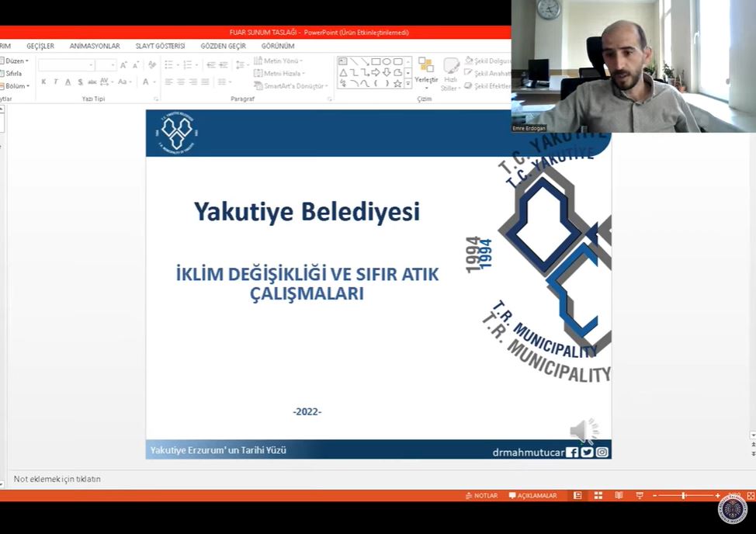
Task: Expand the Düzen layout dropdown
Action: point(16,61)
